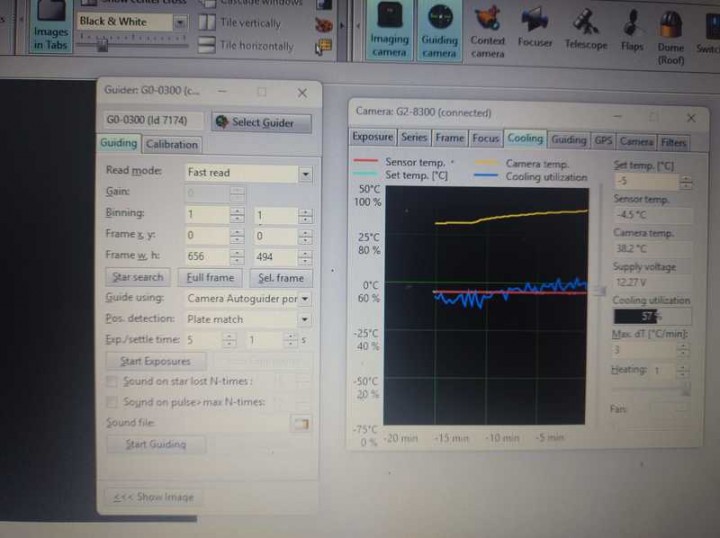Click the Show Image button
This screenshot has height=538, width=720.
(153, 497)
